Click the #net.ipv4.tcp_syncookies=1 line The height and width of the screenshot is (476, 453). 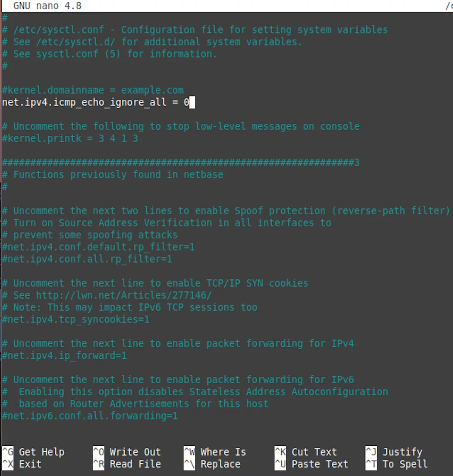[75, 319]
